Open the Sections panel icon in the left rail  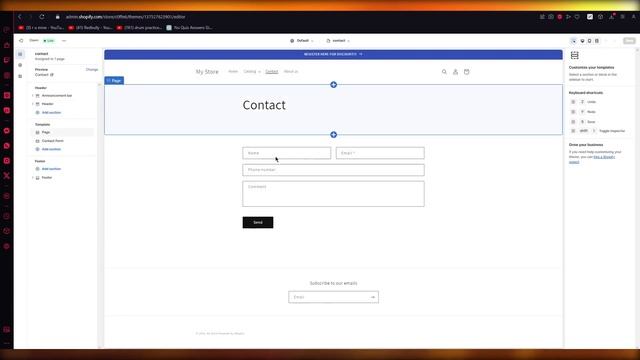coord(20,54)
